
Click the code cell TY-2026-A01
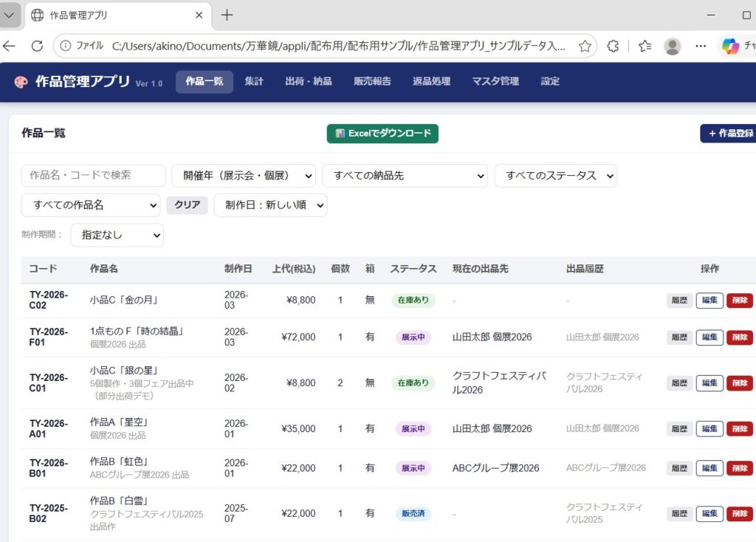49,429
